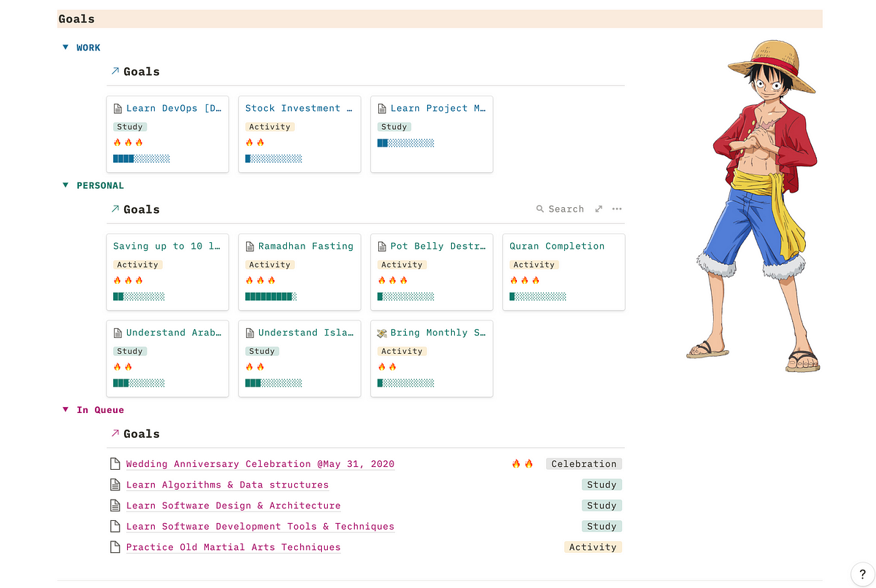Image resolution: width=876 pixels, height=588 pixels.
Task: Click fire rating on Stock Investment card
Action: (255, 143)
